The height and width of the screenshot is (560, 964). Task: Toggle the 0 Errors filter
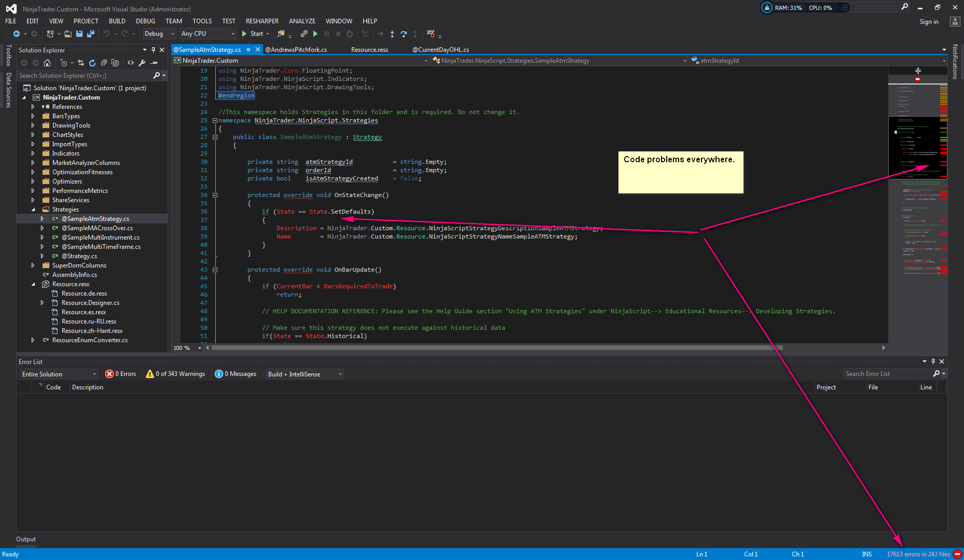point(121,374)
